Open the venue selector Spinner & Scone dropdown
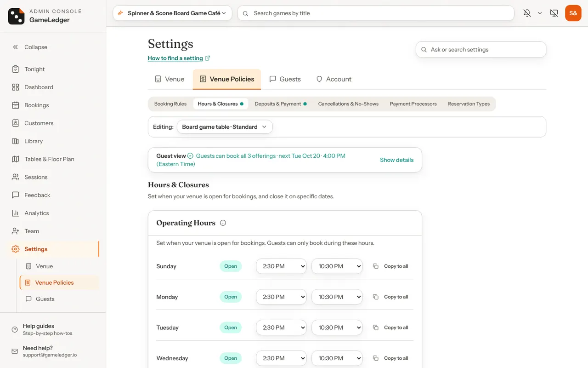 pos(172,13)
